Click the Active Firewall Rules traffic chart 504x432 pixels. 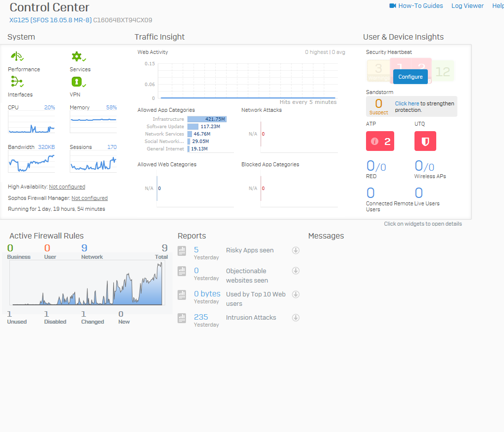(87, 283)
